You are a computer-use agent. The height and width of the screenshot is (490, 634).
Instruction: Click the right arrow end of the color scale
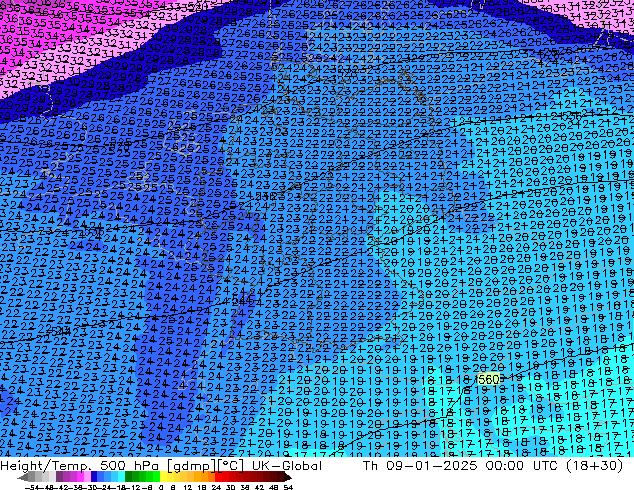point(287,477)
